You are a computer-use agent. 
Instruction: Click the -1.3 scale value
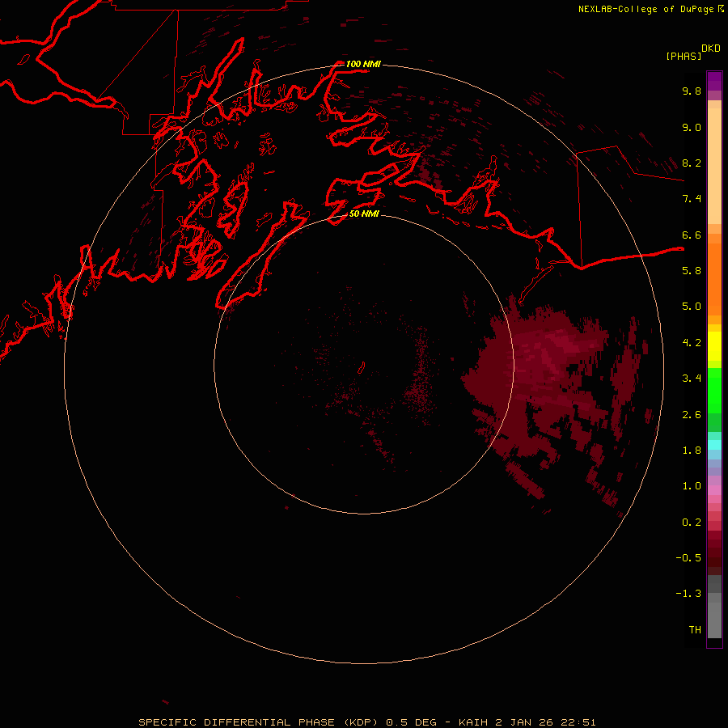click(x=688, y=594)
